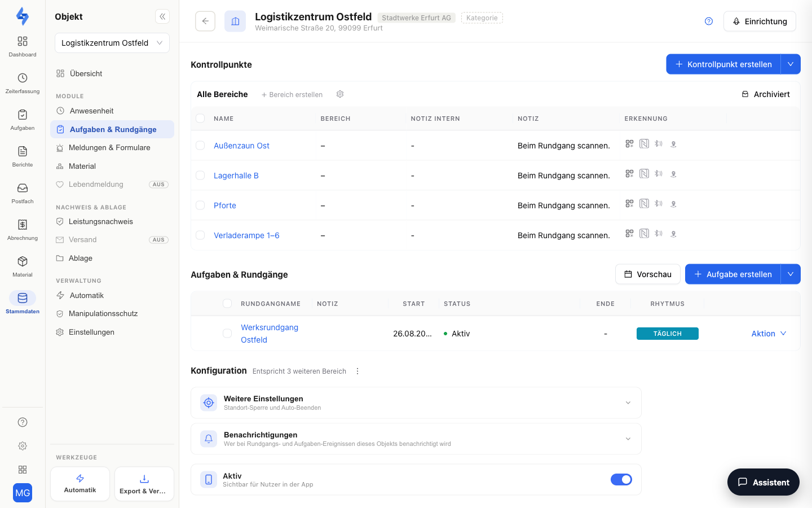Expand Weitere Einstellungen section
Screen dimensions: 812x508
[416, 402]
